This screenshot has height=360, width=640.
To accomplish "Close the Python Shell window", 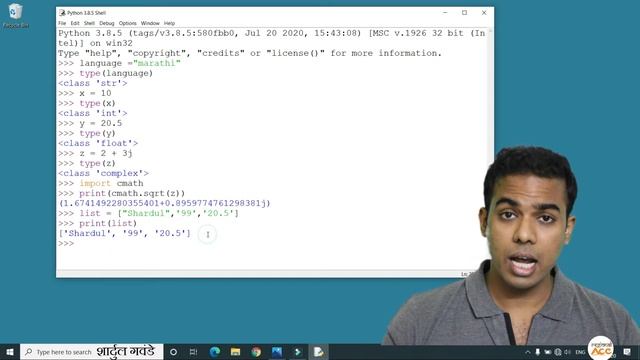I will point(484,13).
